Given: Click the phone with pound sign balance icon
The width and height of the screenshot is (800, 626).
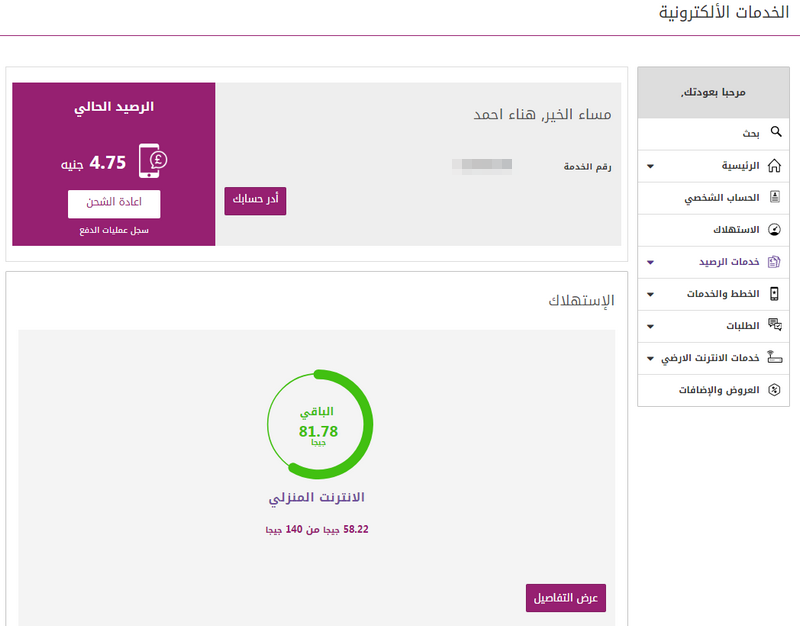Looking at the screenshot, I should pyautogui.click(x=150, y=158).
